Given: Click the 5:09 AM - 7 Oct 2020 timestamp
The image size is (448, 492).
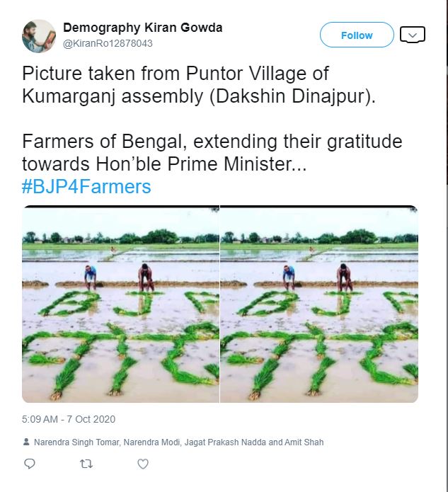Looking at the screenshot, I should (x=69, y=419).
